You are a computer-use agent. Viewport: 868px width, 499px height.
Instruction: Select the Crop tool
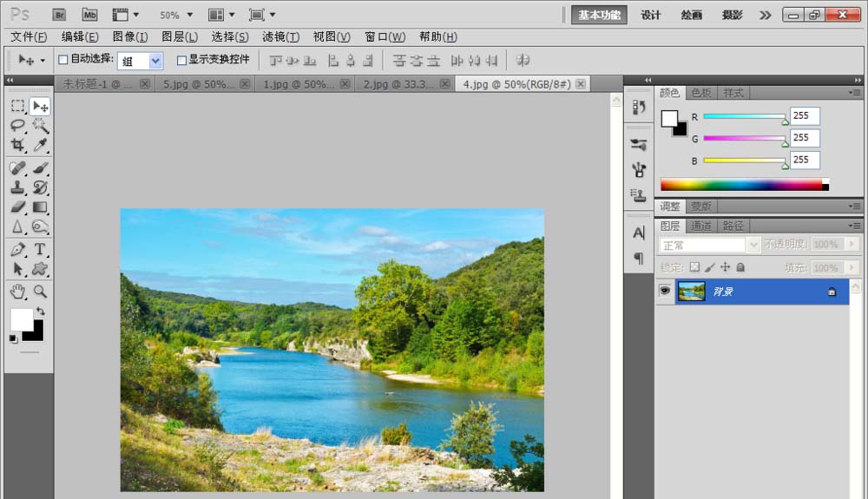[x=17, y=146]
